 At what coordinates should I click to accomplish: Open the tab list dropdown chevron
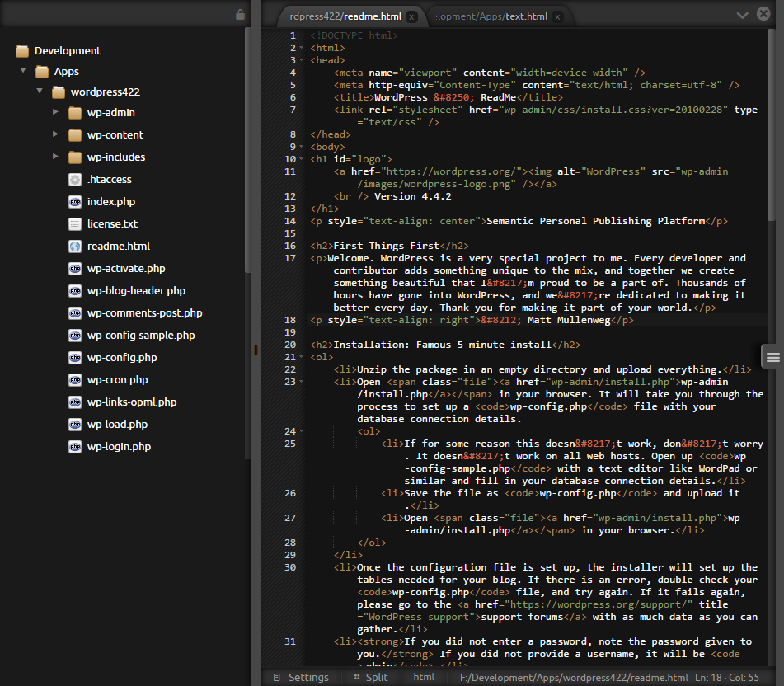(742, 15)
